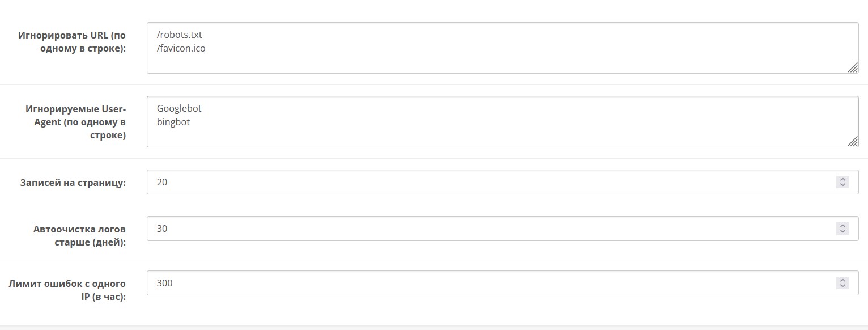
Task: Increase records per page with up arrow
Action: pyautogui.click(x=843, y=179)
